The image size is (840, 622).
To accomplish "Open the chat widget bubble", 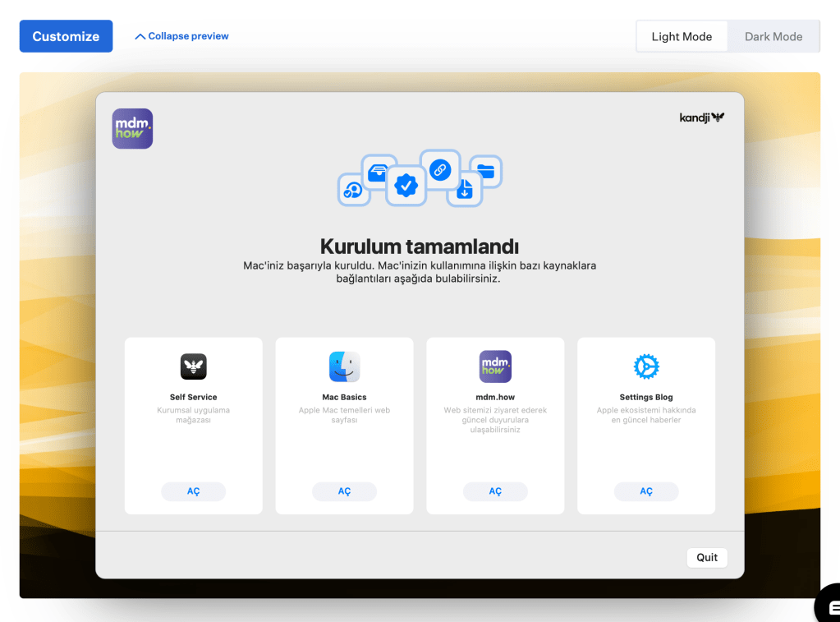I will coord(829,606).
